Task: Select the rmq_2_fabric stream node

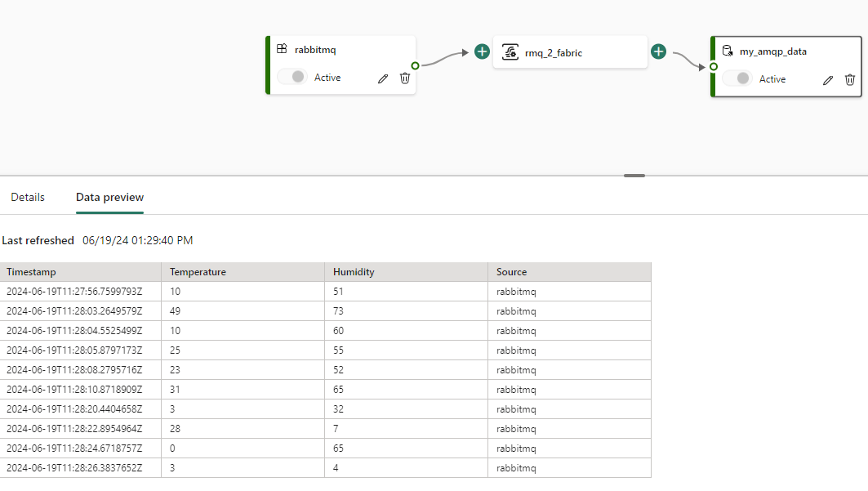Action: 570,52
